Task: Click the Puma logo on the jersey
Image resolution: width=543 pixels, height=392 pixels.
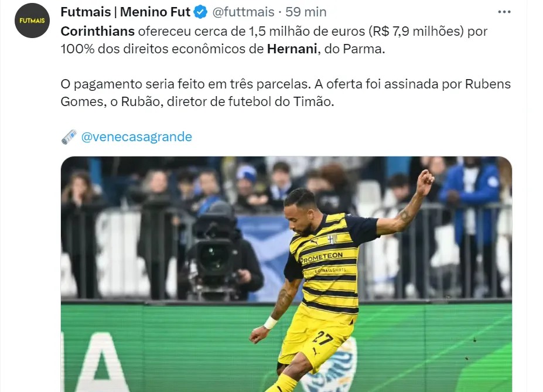Action: [314, 241]
